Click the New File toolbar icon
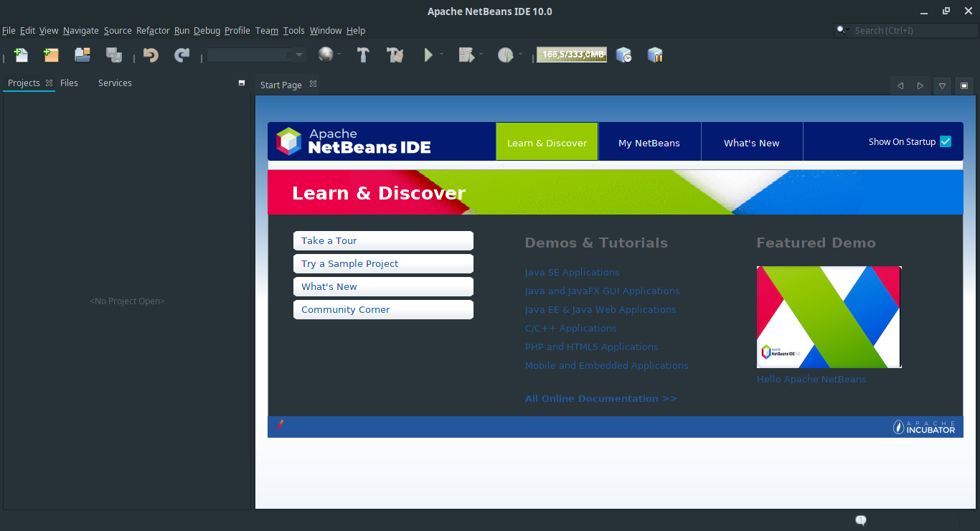 tap(21, 55)
